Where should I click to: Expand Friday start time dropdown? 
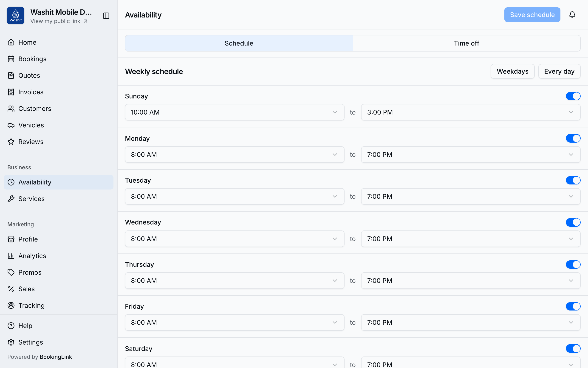(235, 322)
